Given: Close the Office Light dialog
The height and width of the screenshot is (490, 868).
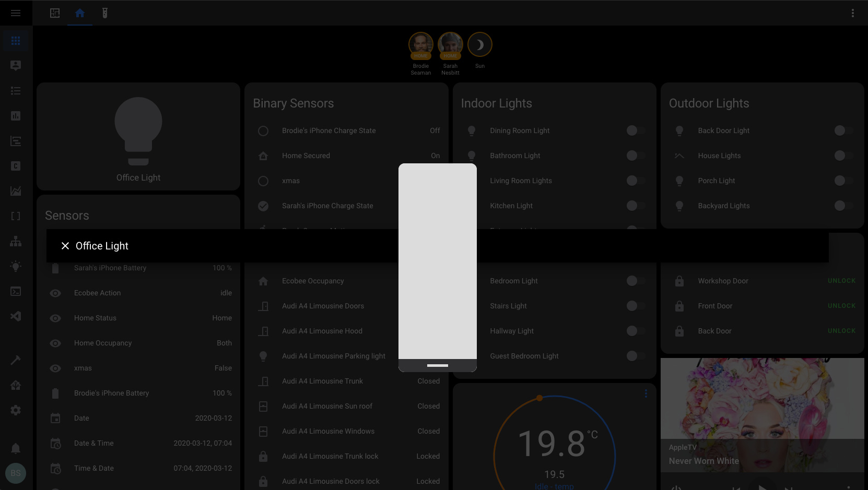Looking at the screenshot, I should coord(65,246).
